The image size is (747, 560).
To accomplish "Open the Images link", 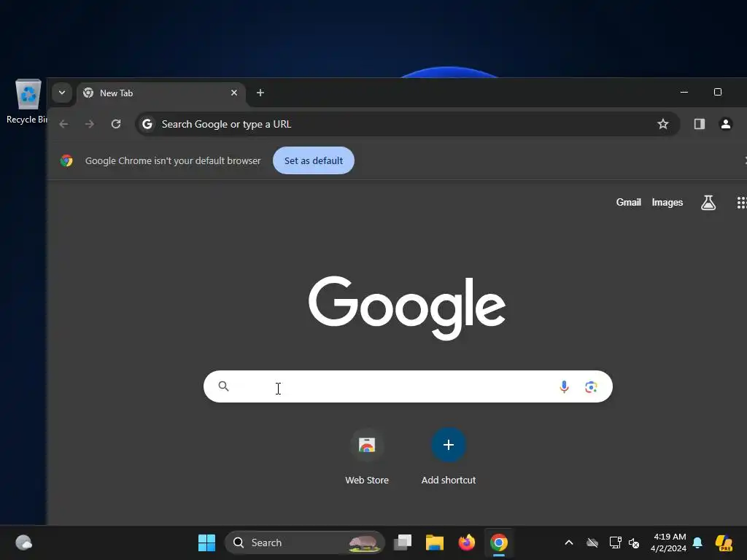I will [x=667, y=203].
